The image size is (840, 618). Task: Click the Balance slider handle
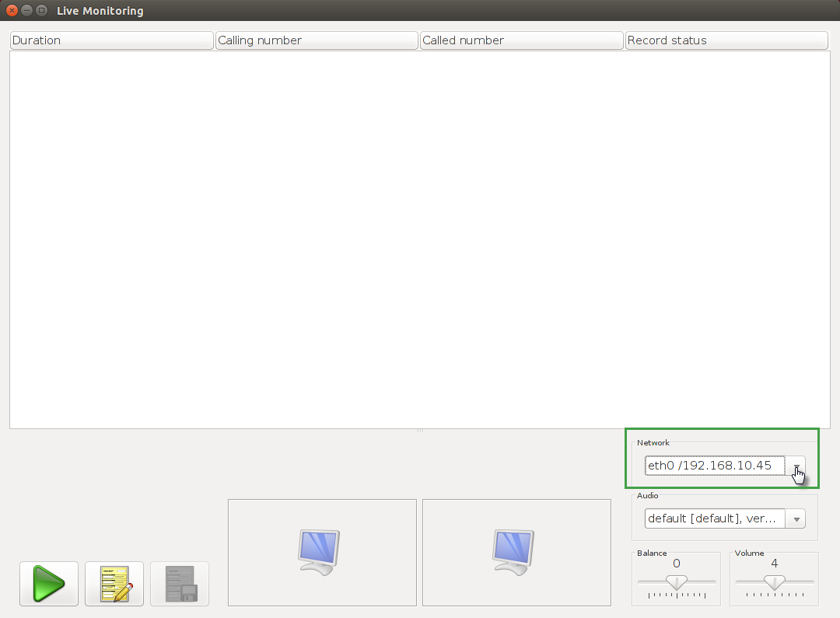[677, 582]
